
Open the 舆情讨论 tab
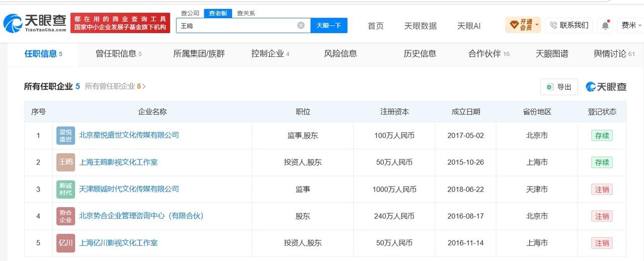614,54
